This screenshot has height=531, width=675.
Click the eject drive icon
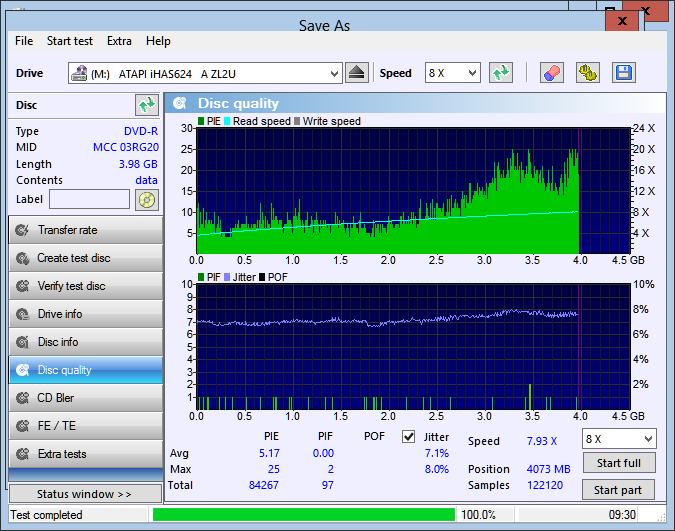coord(358,73)
